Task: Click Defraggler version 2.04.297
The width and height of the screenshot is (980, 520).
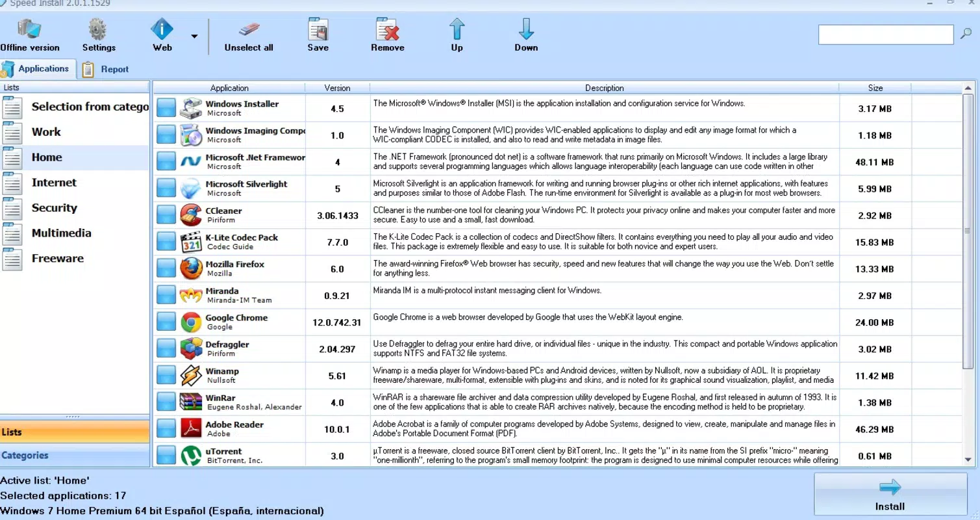Action: (337, 349)
